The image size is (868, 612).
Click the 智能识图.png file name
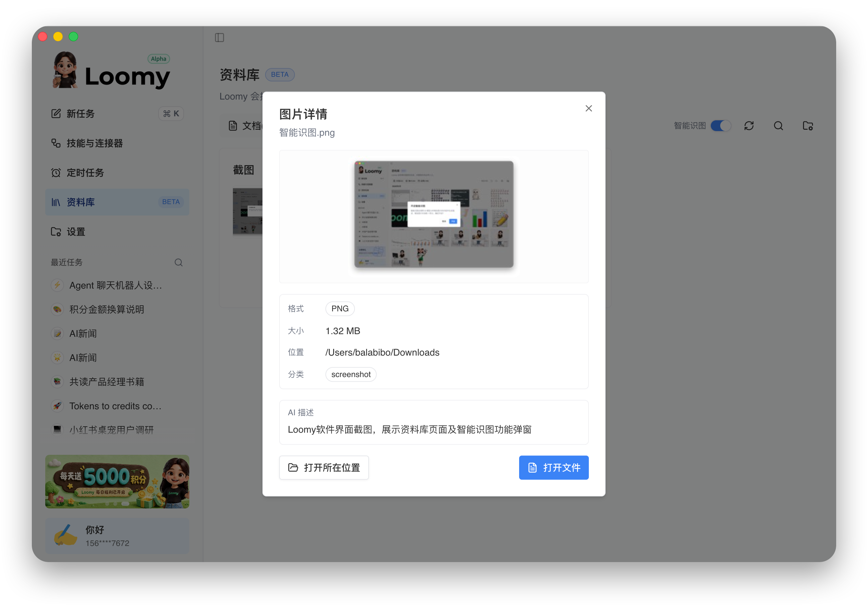tap(307, 133)
